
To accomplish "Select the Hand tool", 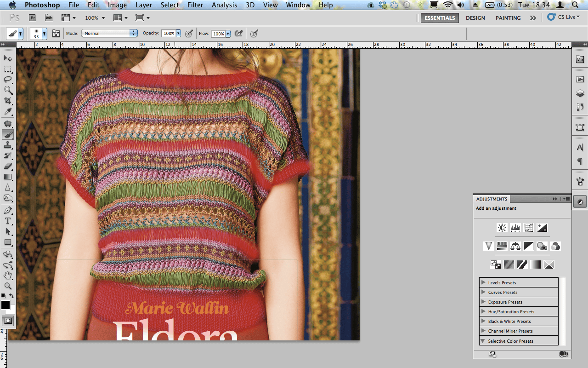I will [8, 276].
